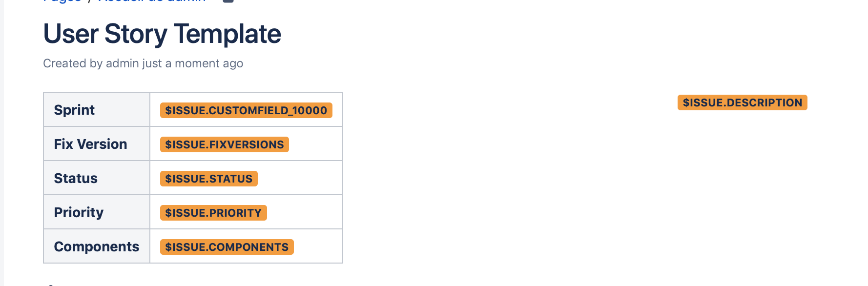The height and width of the screenshot is (286, 868).
Task: Go to the Pages breadcrumb link
Action: click(62, 1)
